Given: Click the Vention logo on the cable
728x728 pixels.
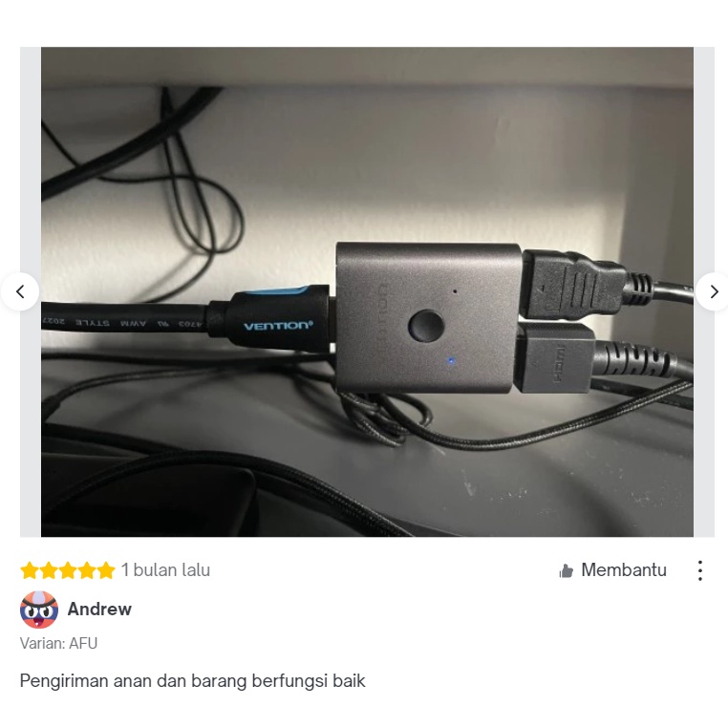Looking at the screenshot, I should [278, 326].
